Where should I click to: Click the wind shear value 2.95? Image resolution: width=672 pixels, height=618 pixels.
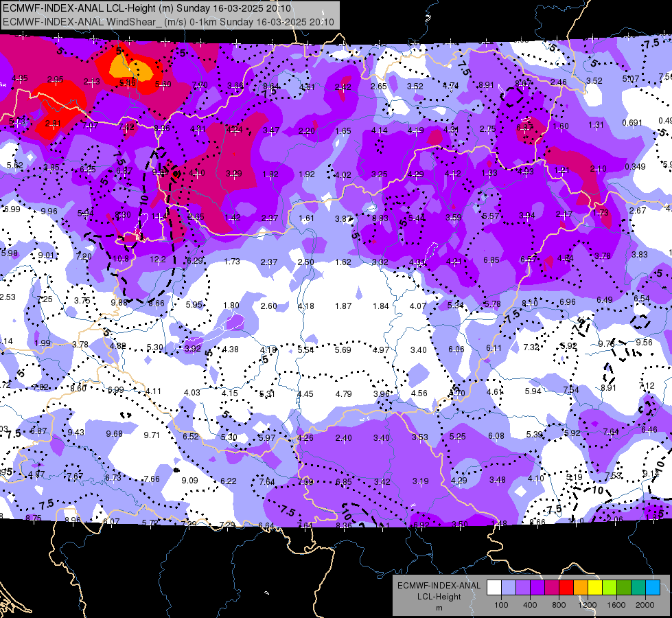coord(56,80)
